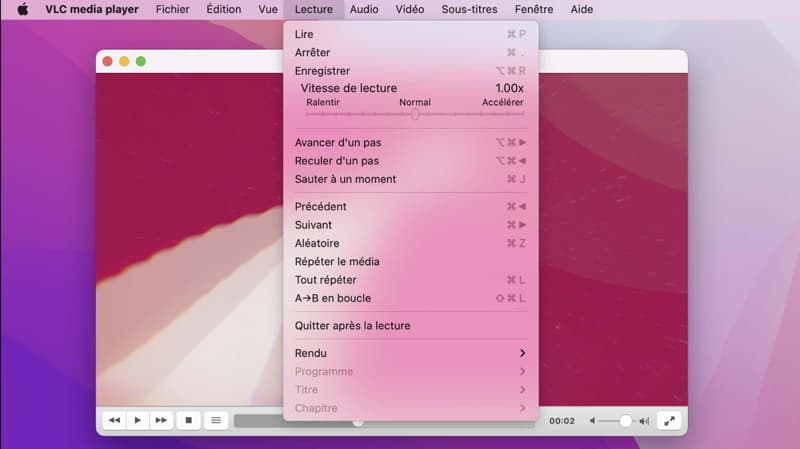
Task: Choose Reculer d'un pas
Action: point(411,161)
